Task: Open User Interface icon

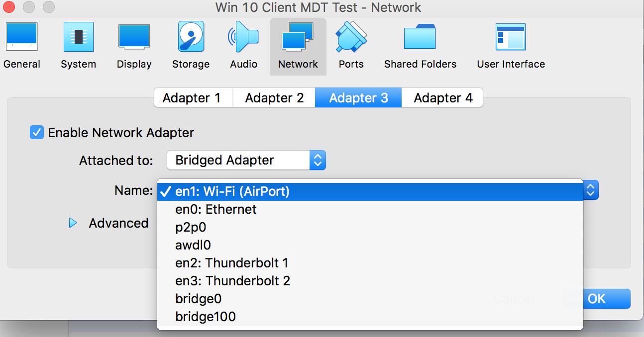Action: [511, 37]
